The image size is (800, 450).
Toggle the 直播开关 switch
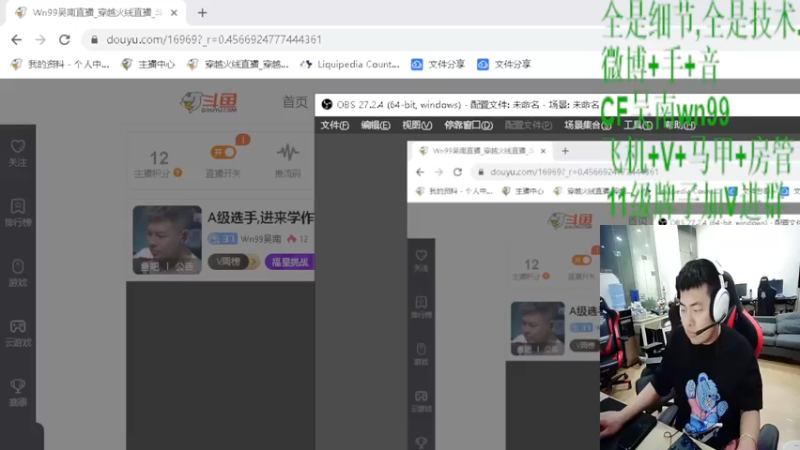[223, 152]
